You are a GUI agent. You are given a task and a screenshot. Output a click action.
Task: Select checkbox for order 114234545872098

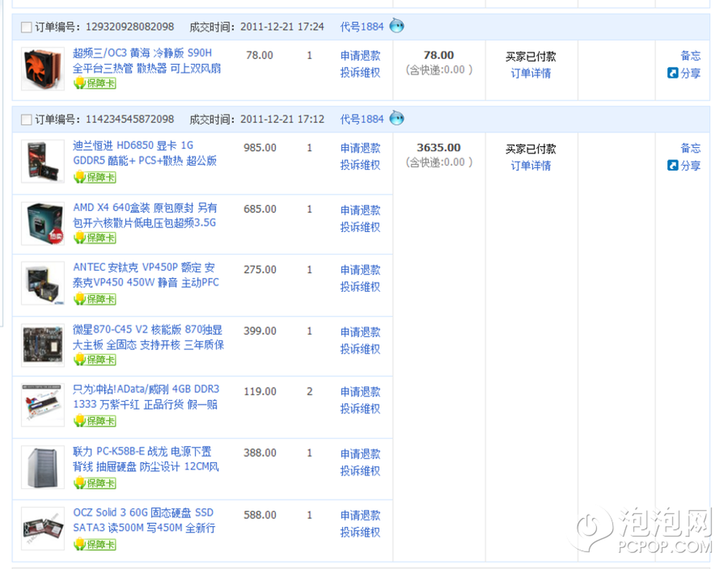click(26, 120)
